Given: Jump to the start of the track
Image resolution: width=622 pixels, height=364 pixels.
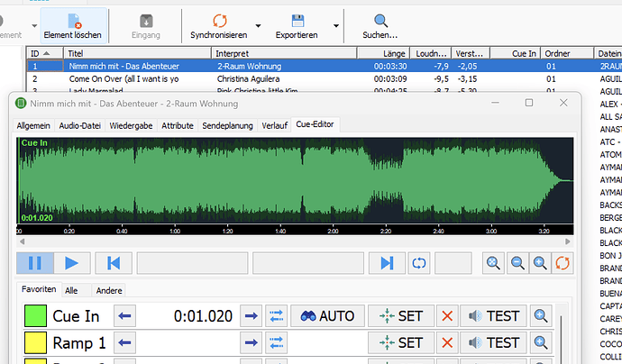Looking at the screenshot, I should pos(114,263).
